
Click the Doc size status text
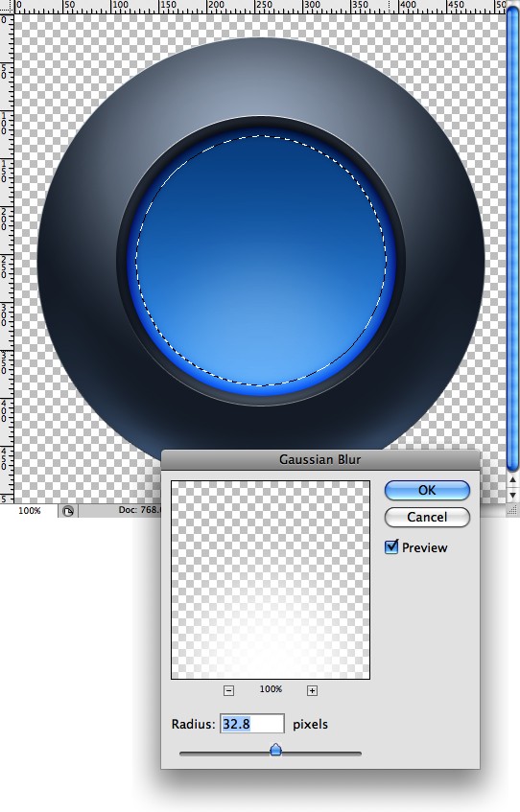pyautogui.click(x=141, y=510)
